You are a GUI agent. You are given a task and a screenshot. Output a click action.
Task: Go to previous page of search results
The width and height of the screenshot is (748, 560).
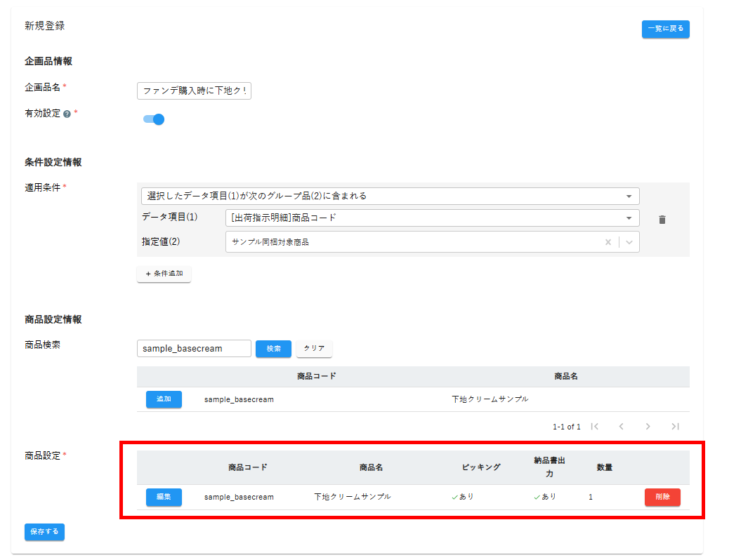[x=621, y=426]
